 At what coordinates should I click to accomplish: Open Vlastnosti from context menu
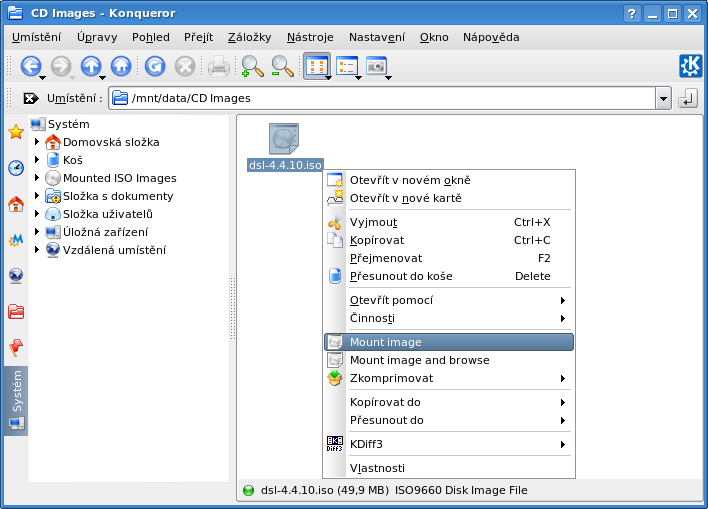pos(449,468)
